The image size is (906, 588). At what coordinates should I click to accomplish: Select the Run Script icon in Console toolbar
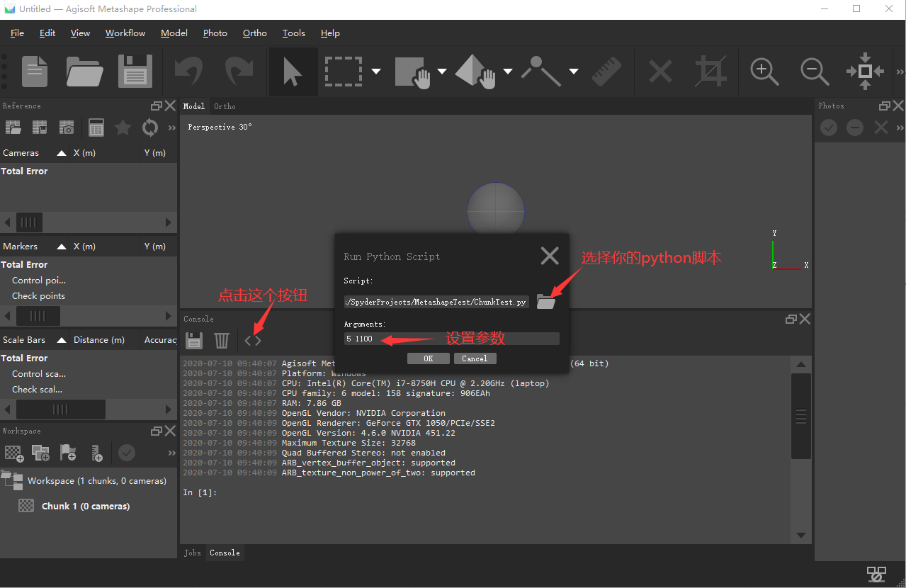point(252,340)
